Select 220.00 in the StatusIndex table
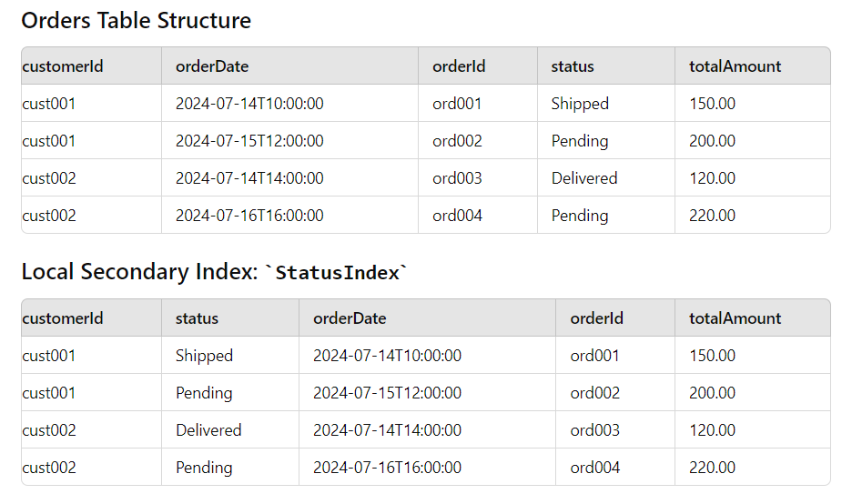 (x=712, y=468)
